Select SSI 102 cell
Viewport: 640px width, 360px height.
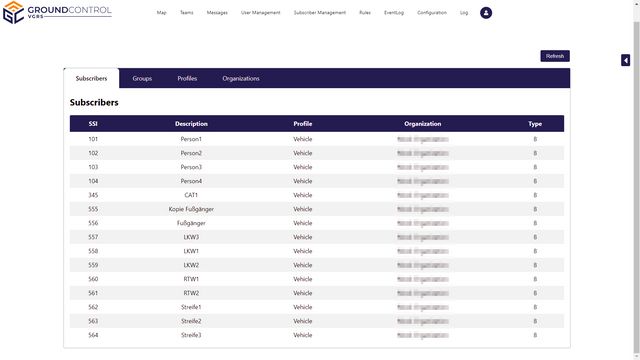(x=93, y=153)
